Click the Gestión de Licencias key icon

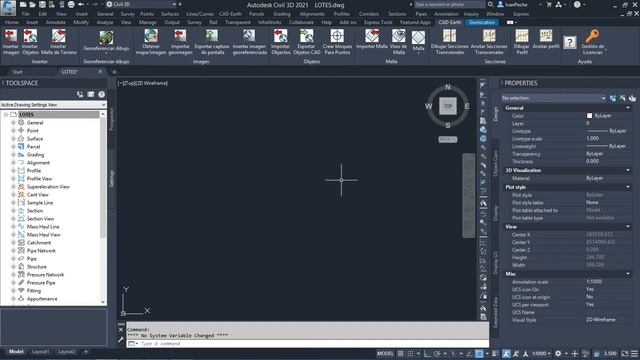pos(592,36)
